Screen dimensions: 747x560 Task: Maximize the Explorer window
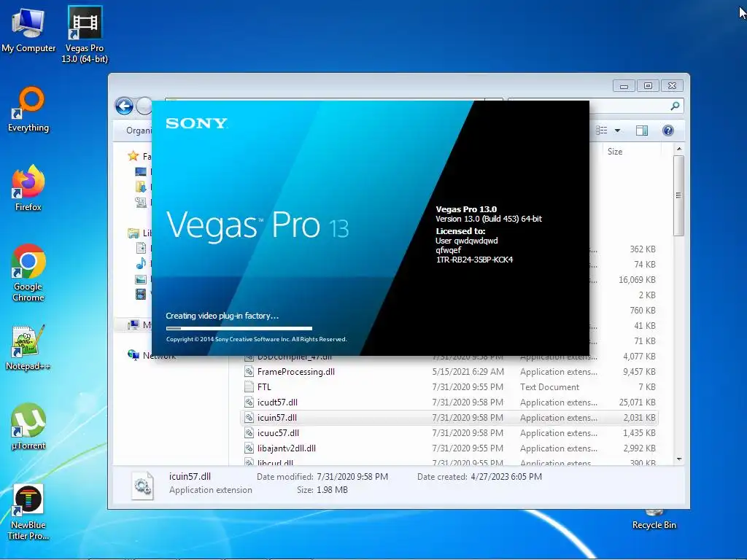[648, 86]
